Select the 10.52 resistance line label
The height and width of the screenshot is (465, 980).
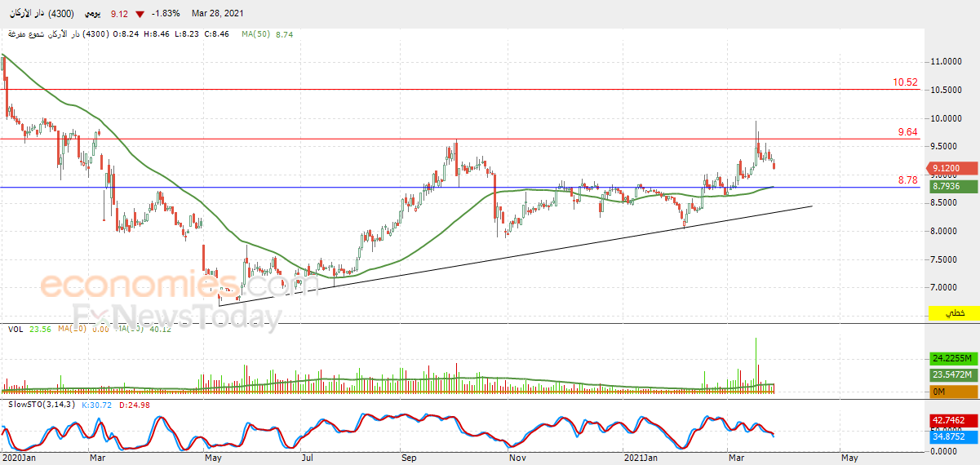coord(905,82)
